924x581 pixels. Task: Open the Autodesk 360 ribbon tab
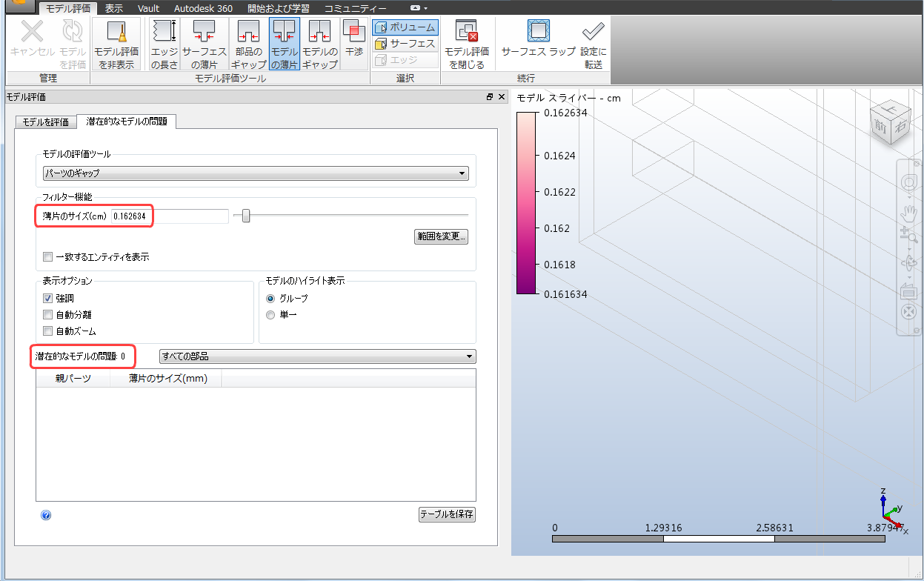202,9
